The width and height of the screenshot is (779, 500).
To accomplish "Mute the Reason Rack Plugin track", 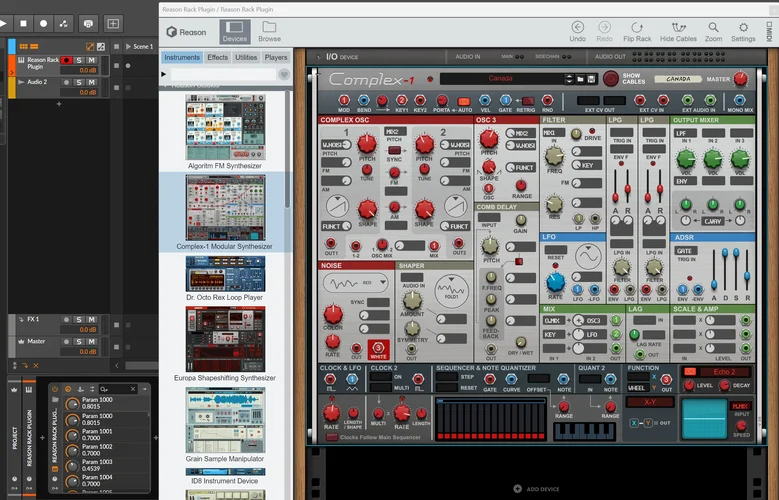I will (x=92, y=60).
